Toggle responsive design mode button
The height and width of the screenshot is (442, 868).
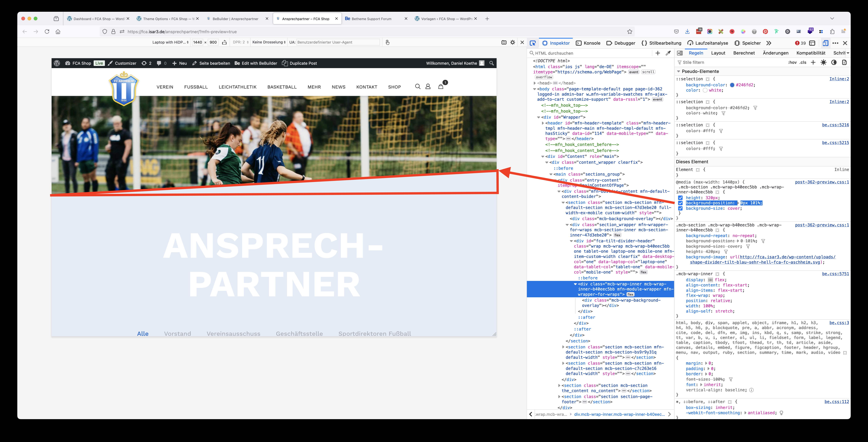click(825, 43)
